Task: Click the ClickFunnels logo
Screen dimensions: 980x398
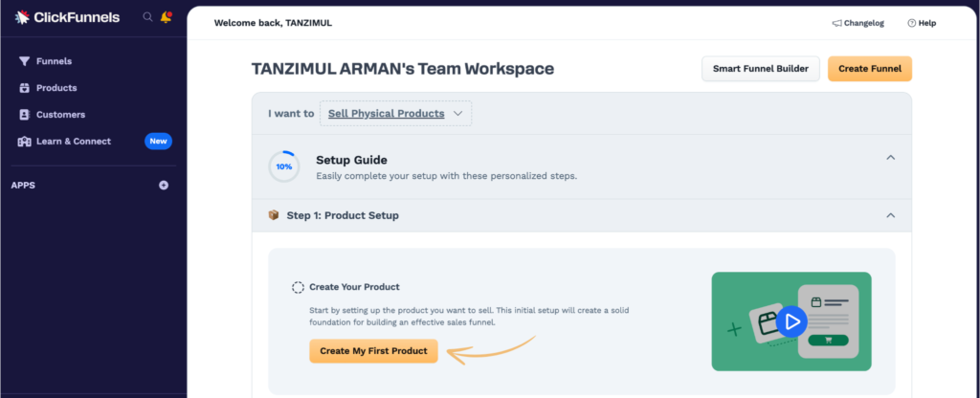Action: [x=67, y=17]
